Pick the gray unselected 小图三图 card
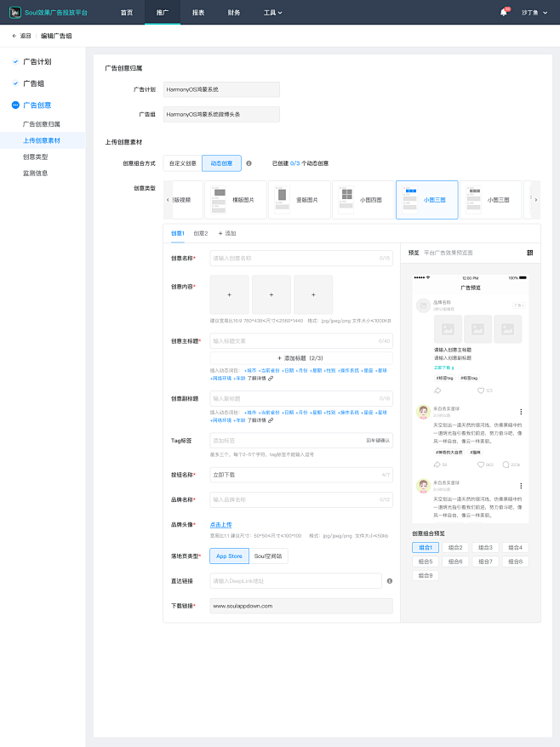This screenshot has width=560, height=747. point(491,200)
